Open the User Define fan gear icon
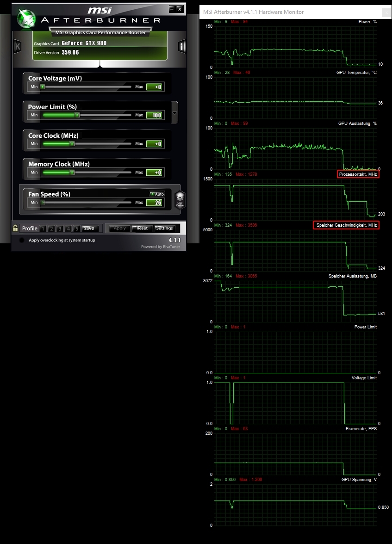Screen dimensions: 392x544 180,200
